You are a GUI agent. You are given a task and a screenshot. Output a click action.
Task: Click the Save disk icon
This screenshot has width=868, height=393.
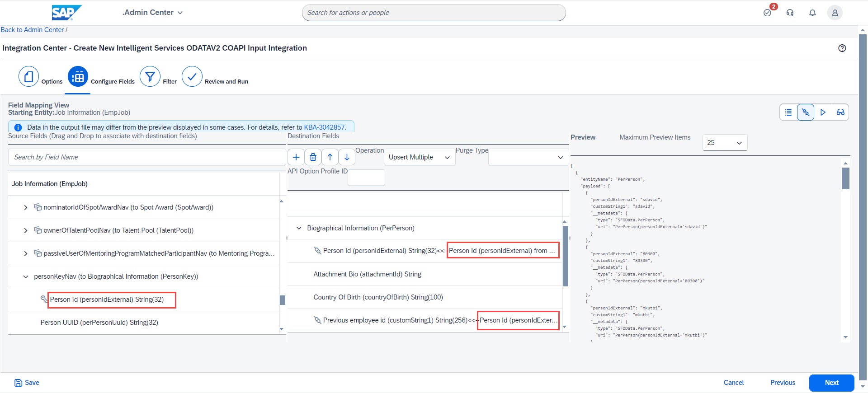[18, 383]
